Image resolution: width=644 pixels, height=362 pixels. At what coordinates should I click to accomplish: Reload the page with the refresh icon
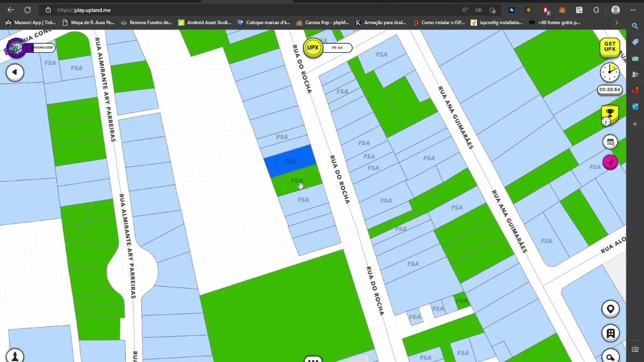pyautogui.click(x=28, y=10)
